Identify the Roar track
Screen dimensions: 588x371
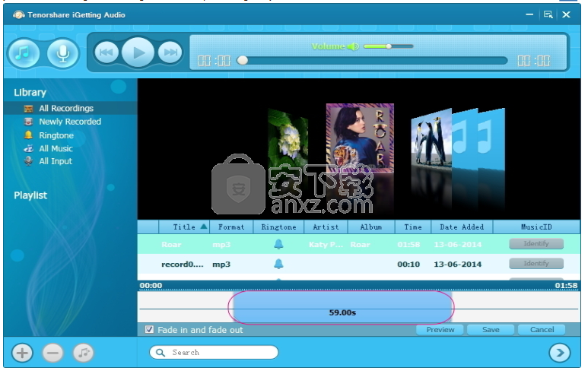click(536, 243)
